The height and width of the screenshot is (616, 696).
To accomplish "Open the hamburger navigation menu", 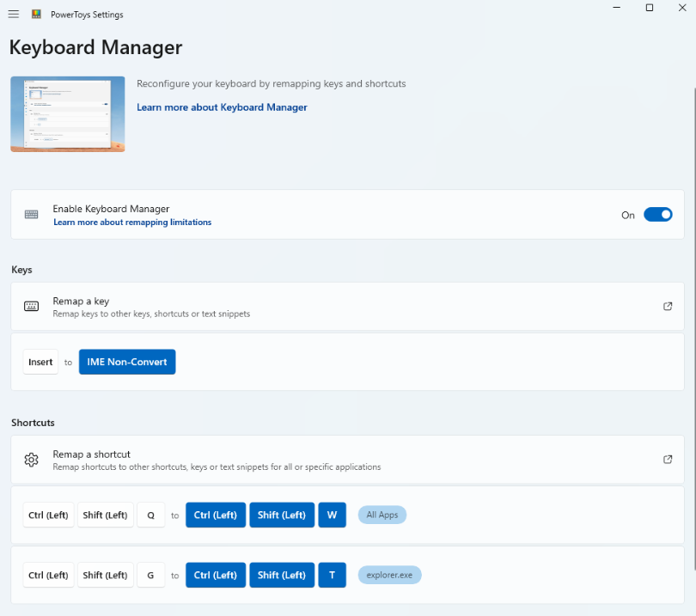I will click(x=14, y=15).
